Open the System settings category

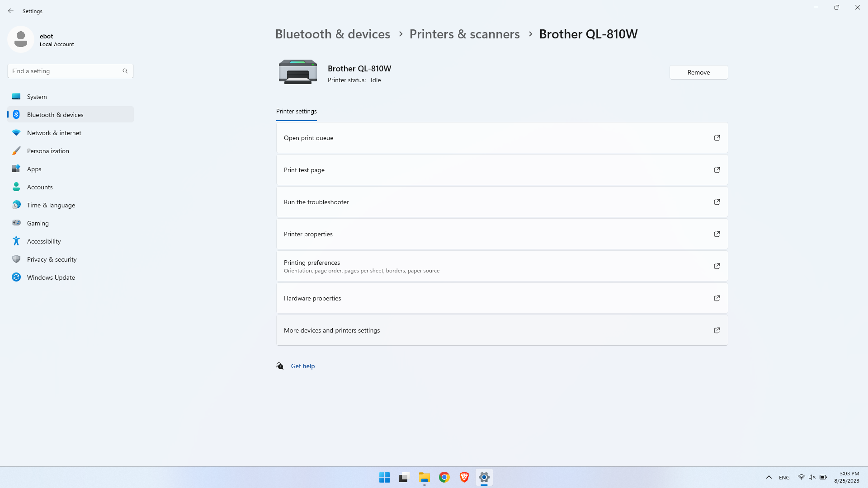pos(71,96)
